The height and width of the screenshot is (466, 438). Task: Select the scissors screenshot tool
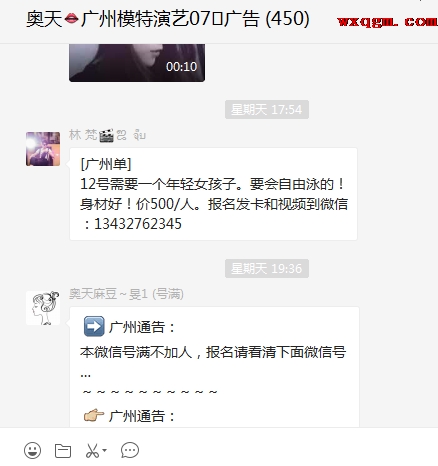(92, 451)
